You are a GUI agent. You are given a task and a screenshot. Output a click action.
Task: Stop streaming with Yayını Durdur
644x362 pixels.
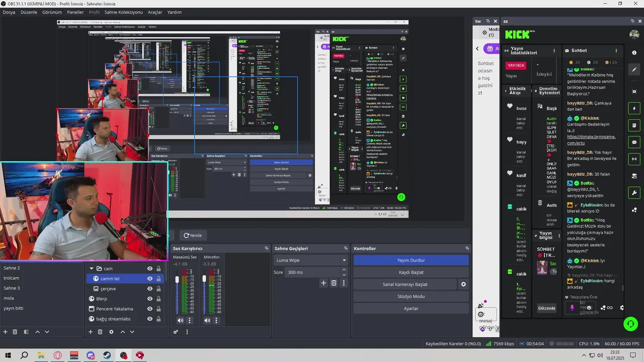click(411, 260)
